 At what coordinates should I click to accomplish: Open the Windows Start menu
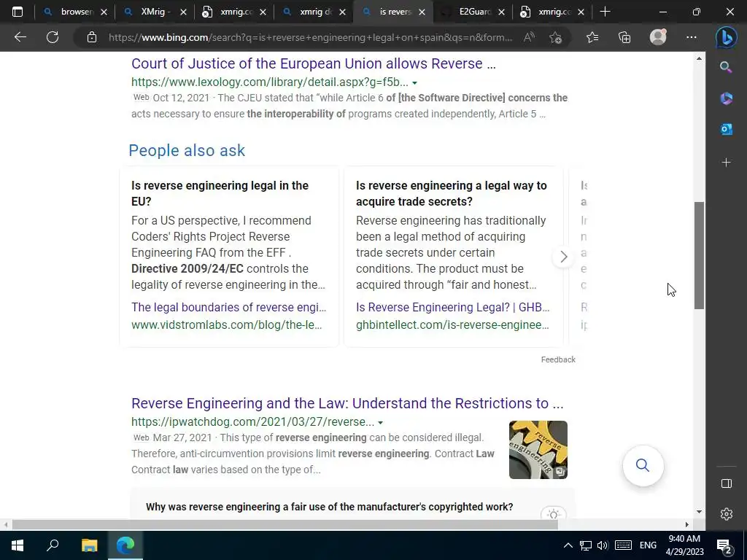(18, 545)
